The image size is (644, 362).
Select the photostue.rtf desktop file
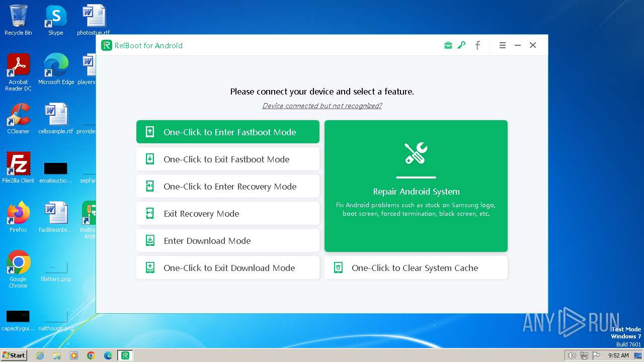94,20
